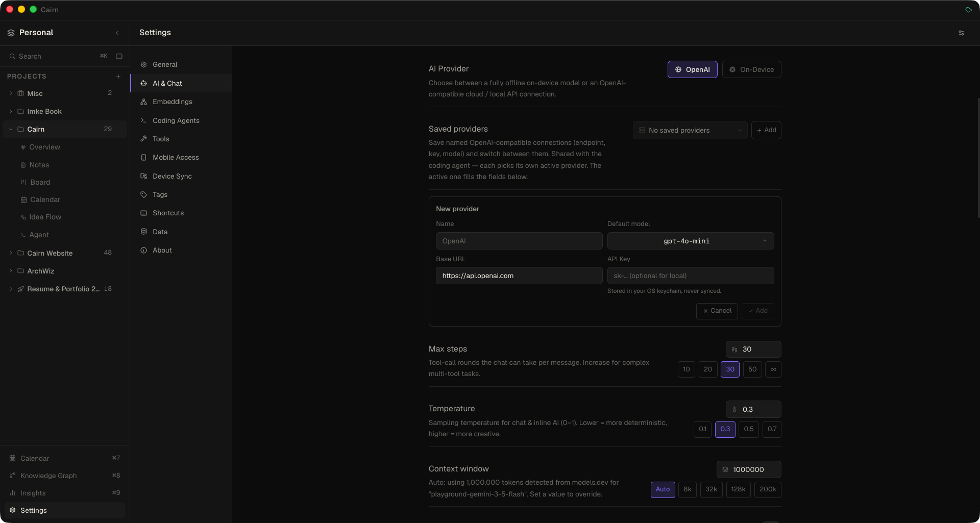Click the Board icon under Cairn
The width and height of the screenshot is (980, 523).
(x=23, y=182)
